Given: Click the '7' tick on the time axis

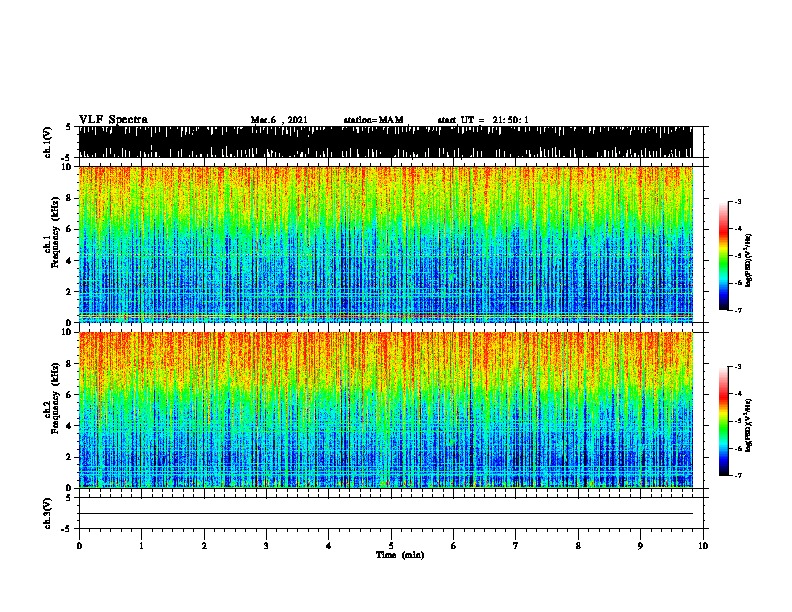Looking at the screenshot, I should click(516, 546).
